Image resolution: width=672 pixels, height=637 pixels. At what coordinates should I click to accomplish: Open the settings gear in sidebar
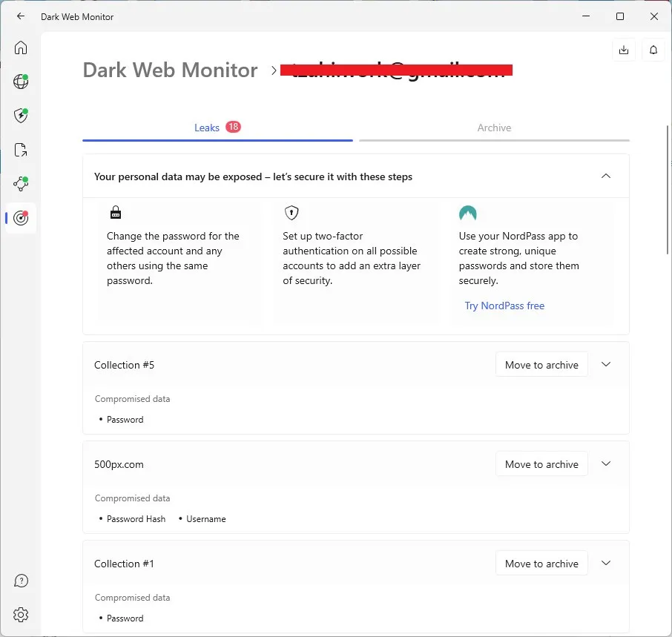pyautogui.click(x=21, y=615)
